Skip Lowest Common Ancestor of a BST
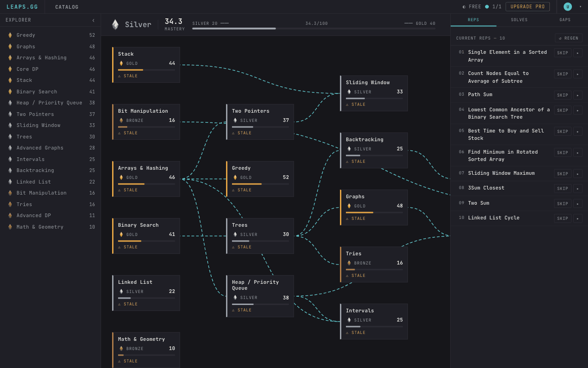 (562, 110)
